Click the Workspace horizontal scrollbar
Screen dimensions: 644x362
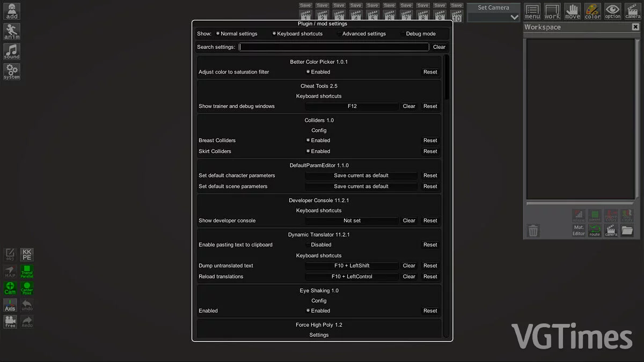point(581,204)
